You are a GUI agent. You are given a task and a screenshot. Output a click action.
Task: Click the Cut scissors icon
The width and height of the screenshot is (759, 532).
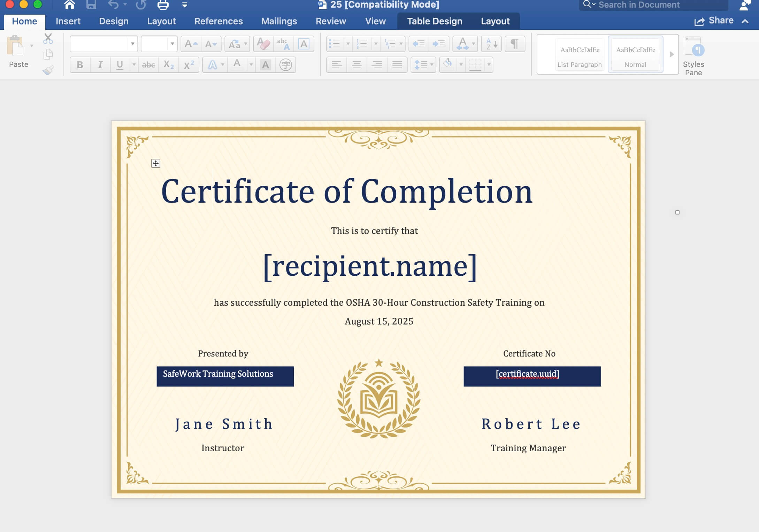point(48,38)
